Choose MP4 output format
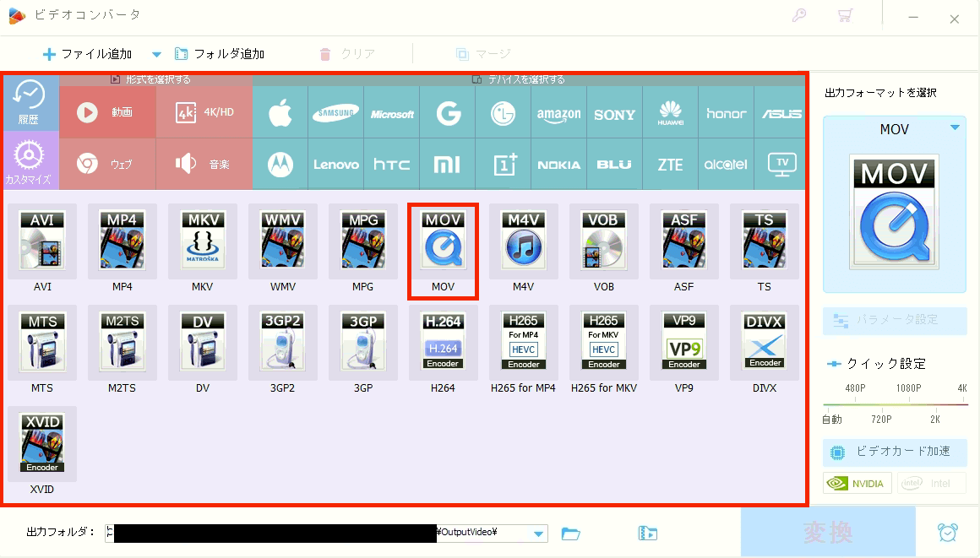The image size is (980, 558). 122,241
